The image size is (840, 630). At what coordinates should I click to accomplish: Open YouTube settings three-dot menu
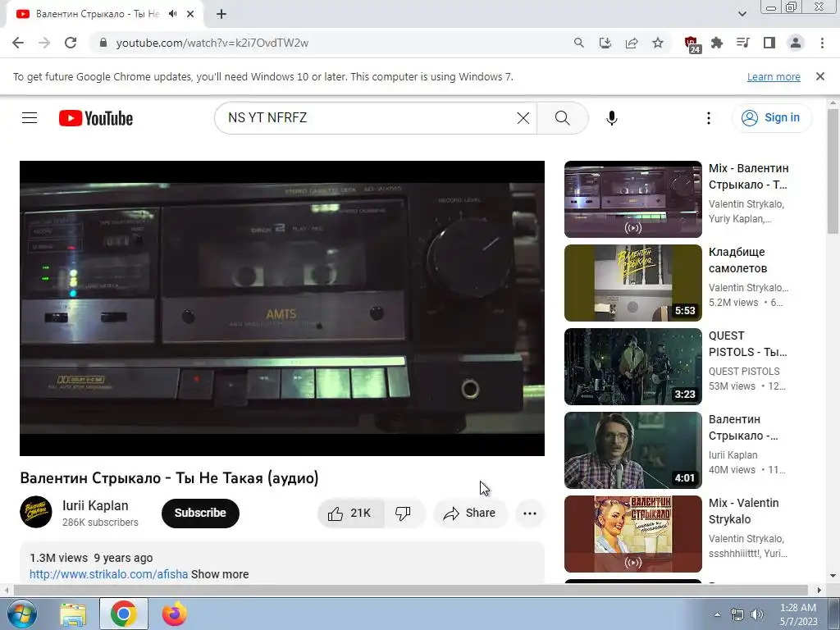pos(708,118)
